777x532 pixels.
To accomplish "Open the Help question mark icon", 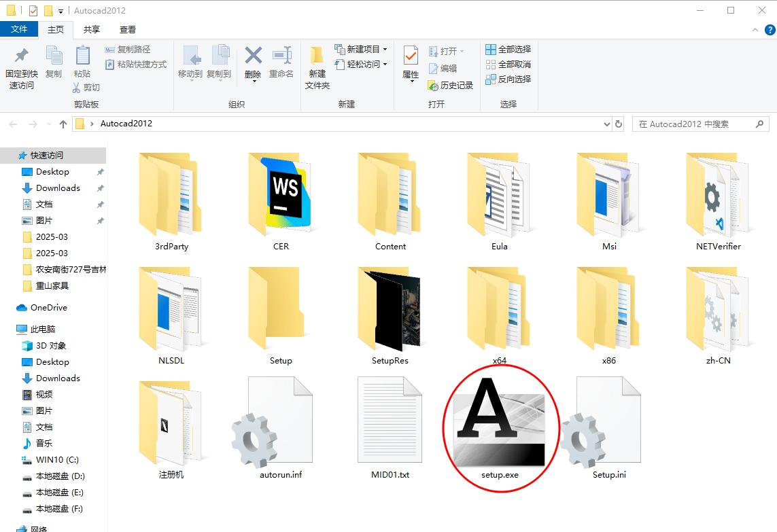I will [x=770, y=30].
